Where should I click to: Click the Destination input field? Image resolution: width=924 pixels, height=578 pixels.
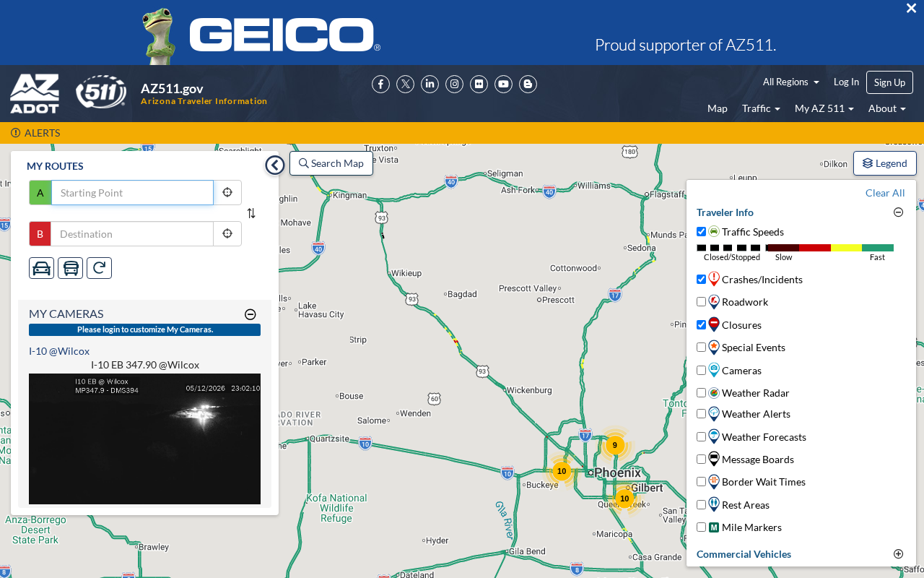(x=133, y=234)
